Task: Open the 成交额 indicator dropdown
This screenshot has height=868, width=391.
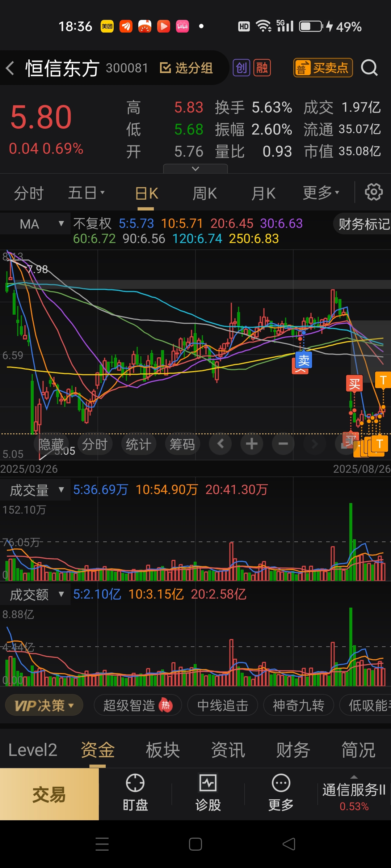Action: tap(35, 595)
